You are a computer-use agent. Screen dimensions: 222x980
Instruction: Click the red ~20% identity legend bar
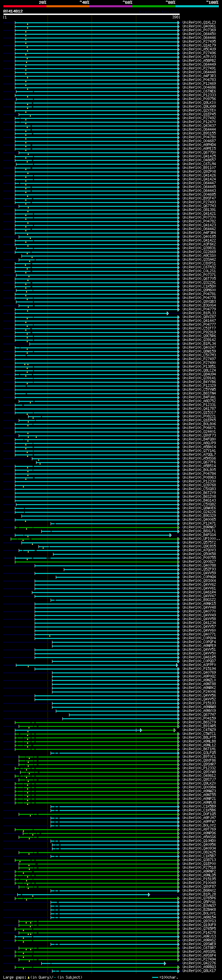tap(25, 6)
